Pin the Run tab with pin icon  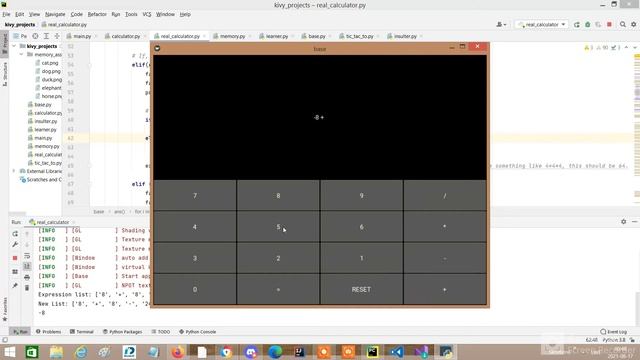(x=15, y=285)
